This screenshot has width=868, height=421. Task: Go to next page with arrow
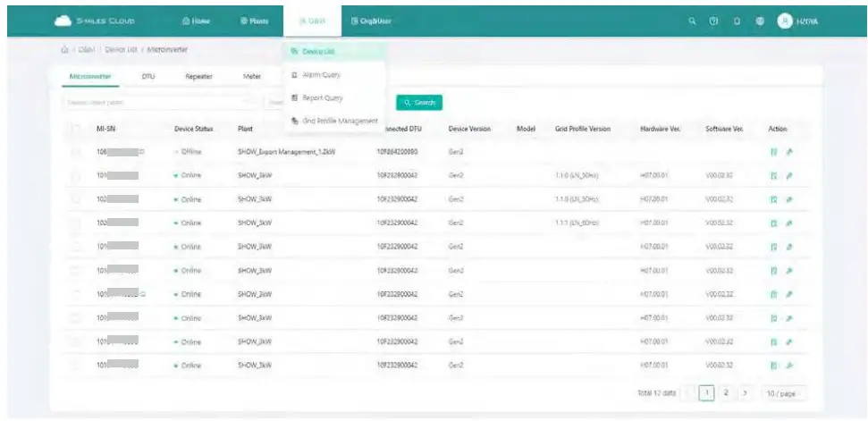(746, 393)
